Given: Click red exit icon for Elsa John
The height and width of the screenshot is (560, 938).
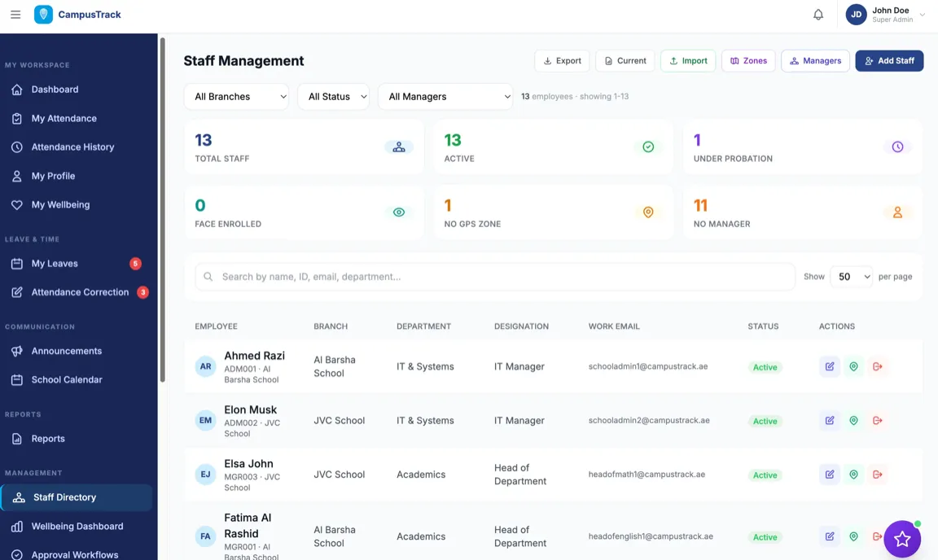Looking at the screenshot, I should [877, 475].
